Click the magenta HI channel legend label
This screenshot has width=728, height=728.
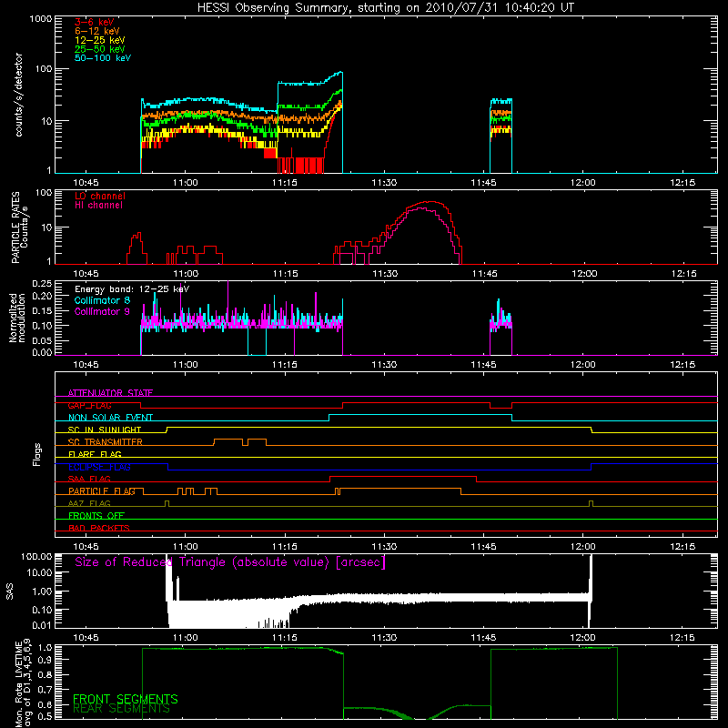pyautogui.click(x=99, y=206)
